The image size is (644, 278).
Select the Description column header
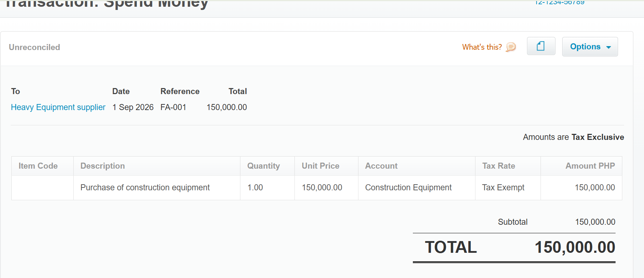[x=102, y=166]
